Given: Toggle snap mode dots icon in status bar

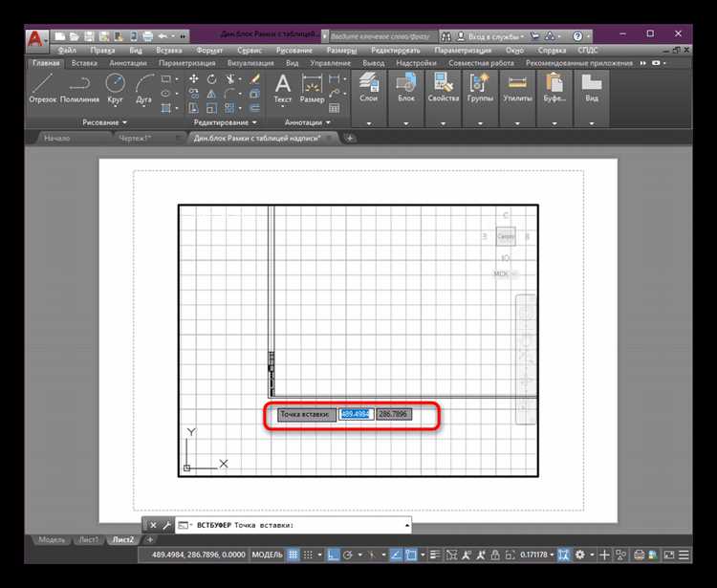Looking at the screenshot, I should coord(308,555).
